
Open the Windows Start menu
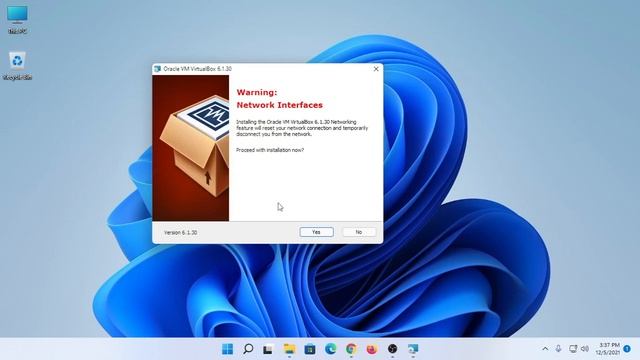[227, 349]
